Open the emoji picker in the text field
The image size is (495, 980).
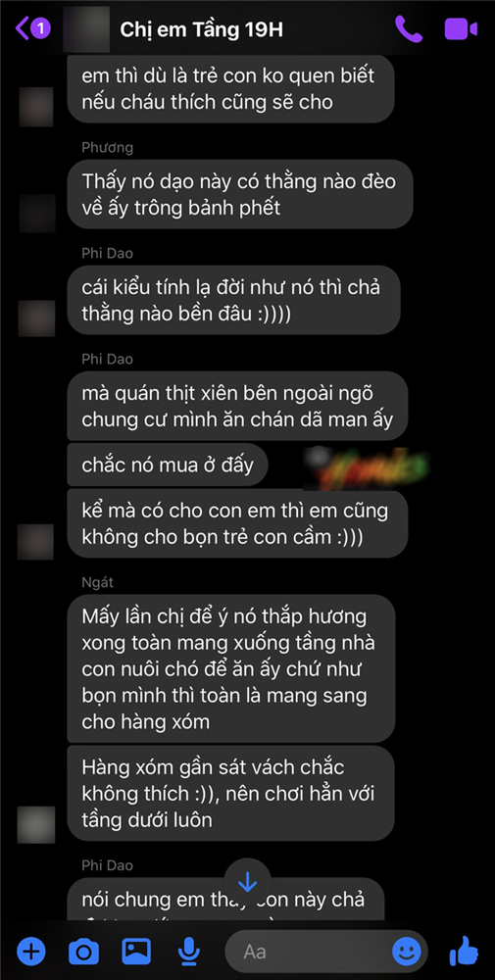click(x=406, y=952)
